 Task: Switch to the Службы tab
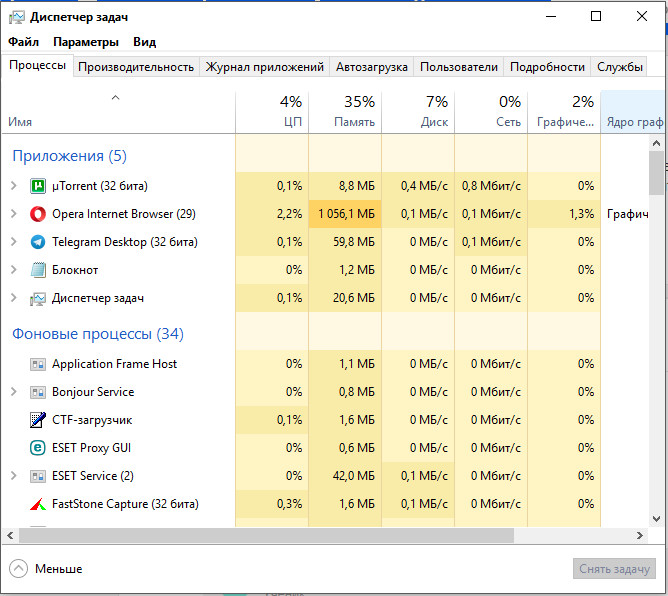point(619,67)
